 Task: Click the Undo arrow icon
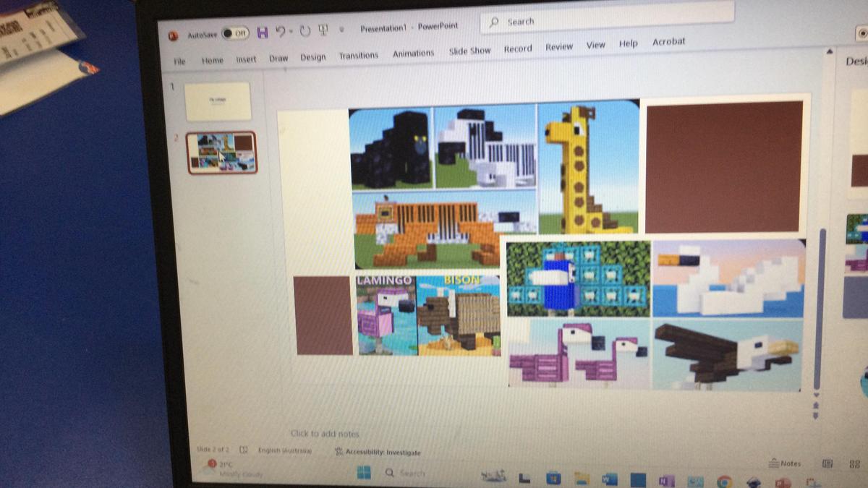click(x=281, y=32)
